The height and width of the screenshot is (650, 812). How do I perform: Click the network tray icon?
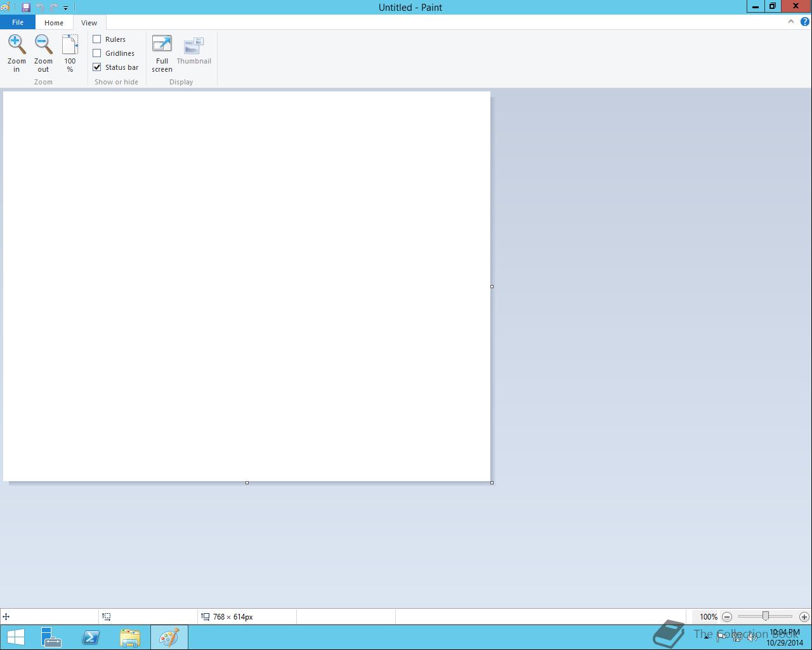point(737,637)
